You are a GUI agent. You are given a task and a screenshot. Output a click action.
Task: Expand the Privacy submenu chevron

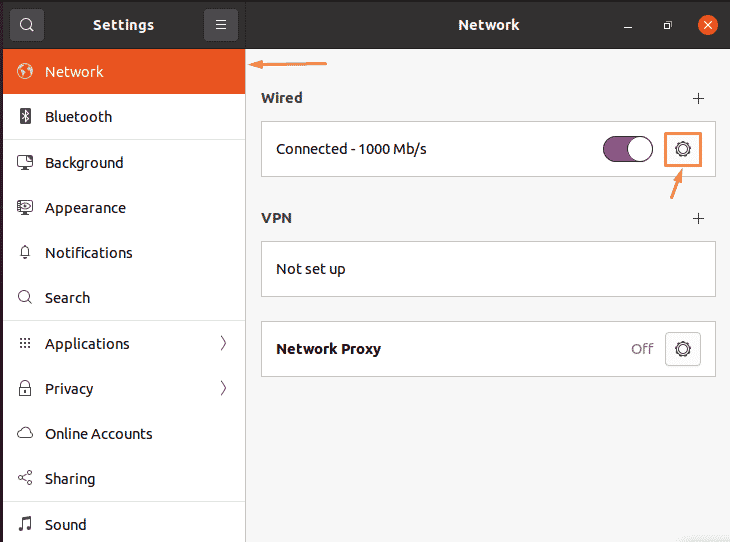[x=223, y=388]
